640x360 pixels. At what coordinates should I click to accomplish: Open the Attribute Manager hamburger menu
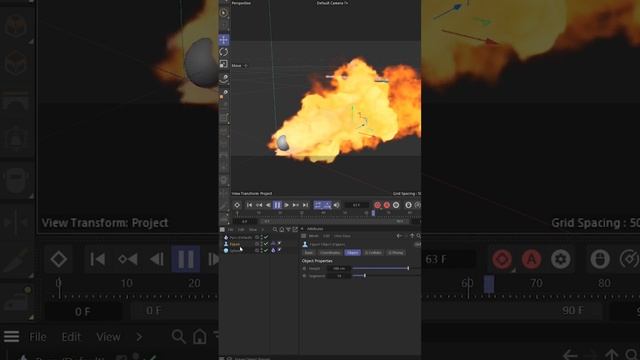[x=303, y=236]
